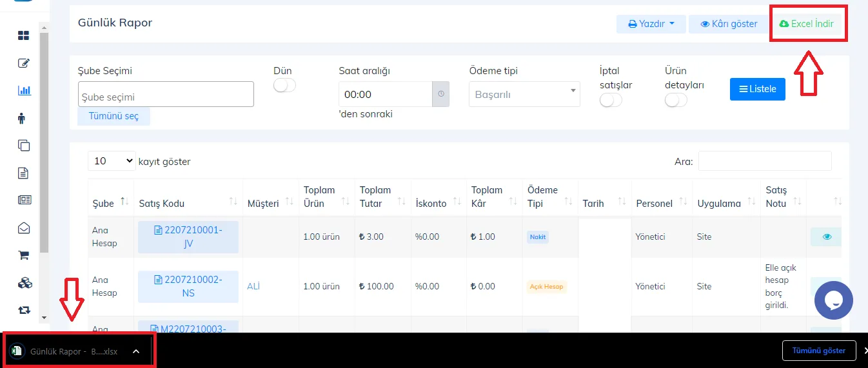This screenshot has height=368, width=868.
Task: Open the copy pages icon in sidebar
Action: (24, 145)
